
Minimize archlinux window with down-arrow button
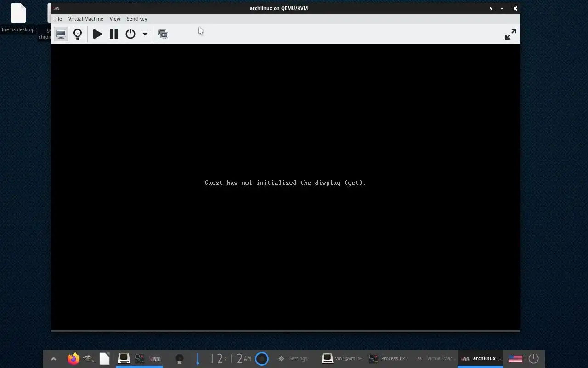(x=491, y=8)
